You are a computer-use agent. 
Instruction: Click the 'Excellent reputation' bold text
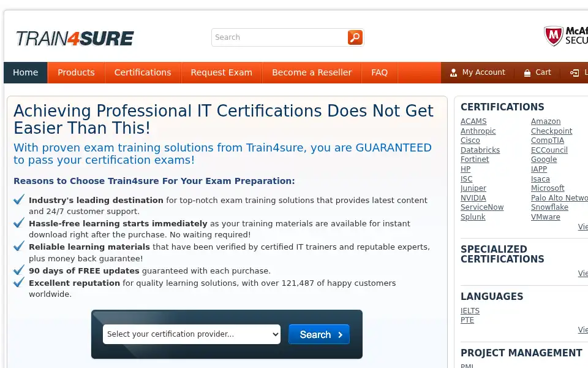pos(74,283)
